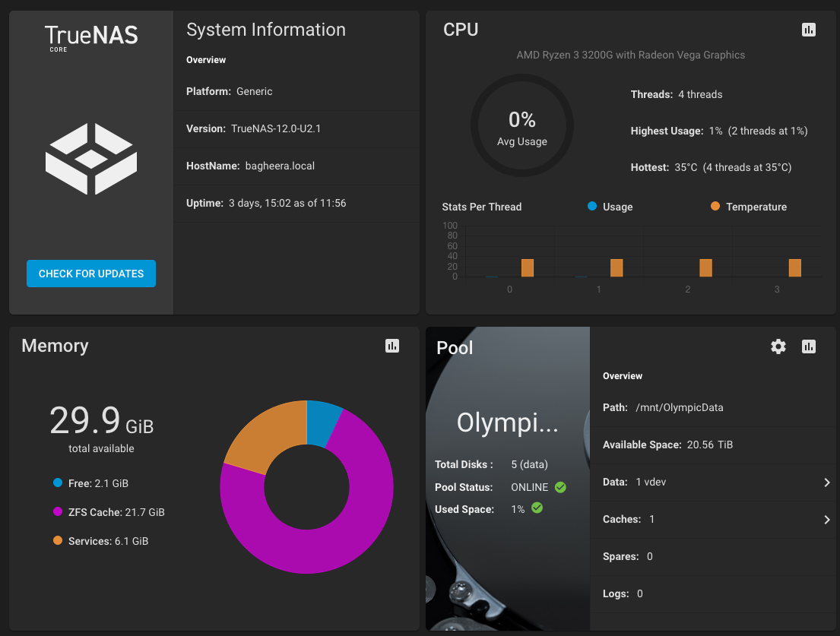Click the Free memory blue legend dot

point(58,483)
